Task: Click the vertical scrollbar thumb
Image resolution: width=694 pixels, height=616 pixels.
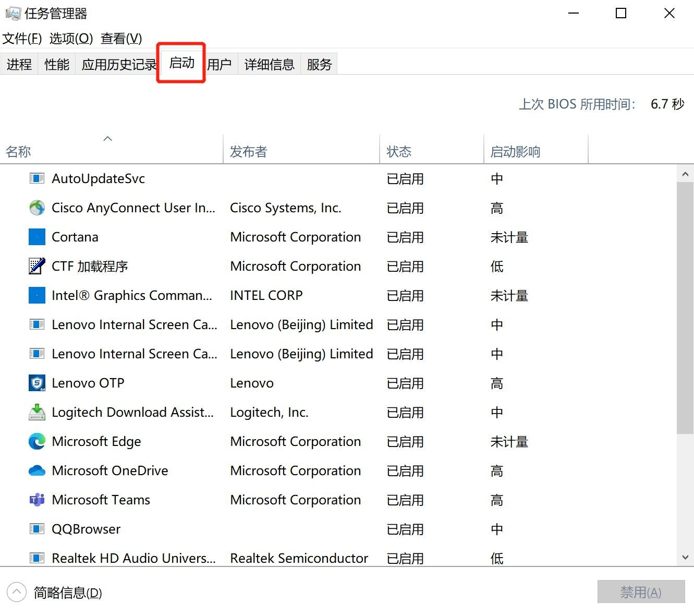Action: (685, 308)
